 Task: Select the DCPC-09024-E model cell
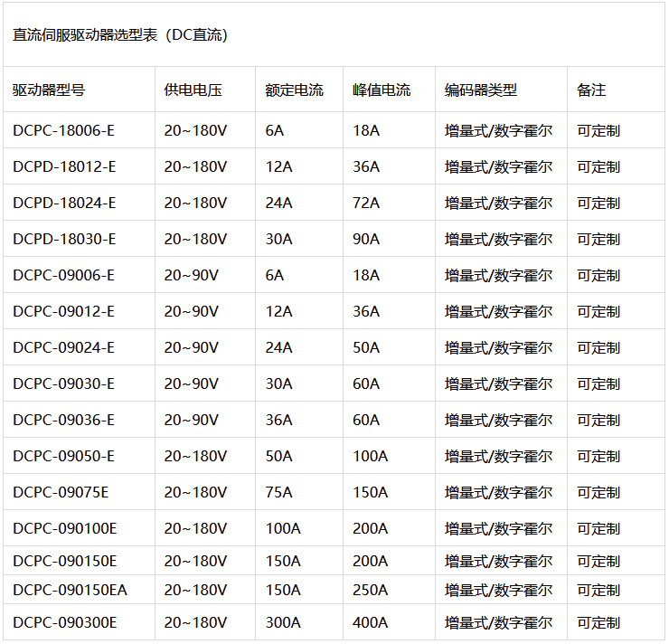pyautogui.click(x=64, y=347)
